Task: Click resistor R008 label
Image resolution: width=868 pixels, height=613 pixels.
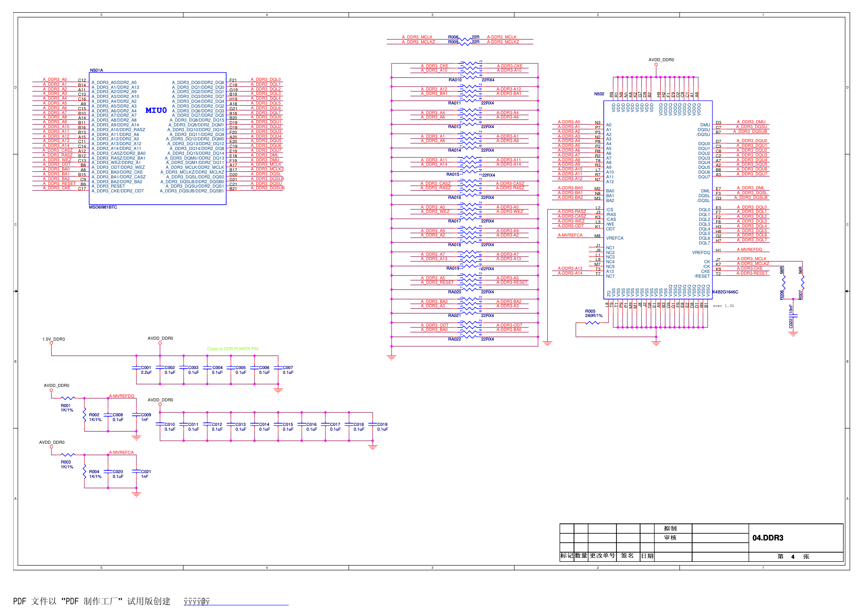Action: (453, 37)
